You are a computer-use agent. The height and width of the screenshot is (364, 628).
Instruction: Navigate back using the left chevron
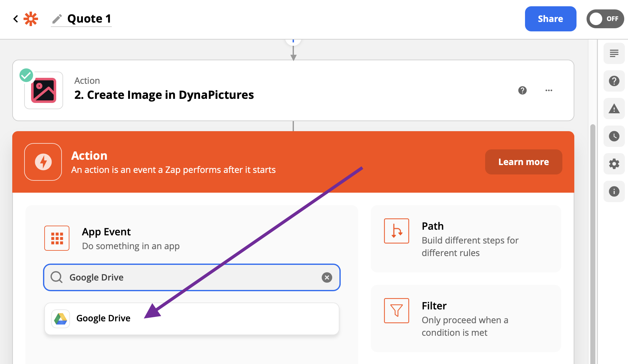pos(16,19)
